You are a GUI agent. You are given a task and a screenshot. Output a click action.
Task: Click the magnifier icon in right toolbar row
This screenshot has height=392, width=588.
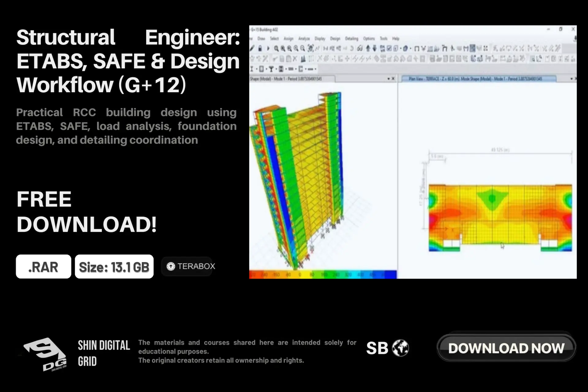point(533,59)
